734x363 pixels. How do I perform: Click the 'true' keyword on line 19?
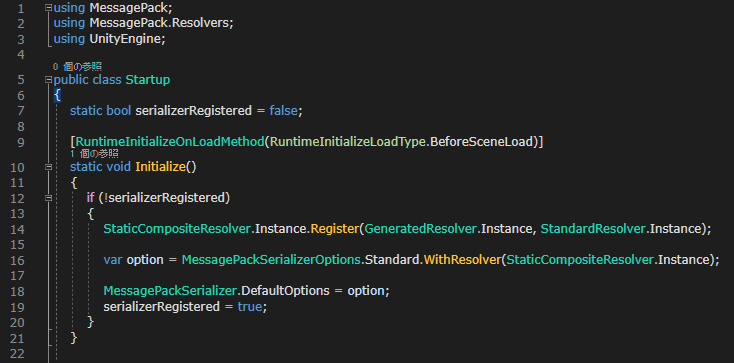click(250, 307)
